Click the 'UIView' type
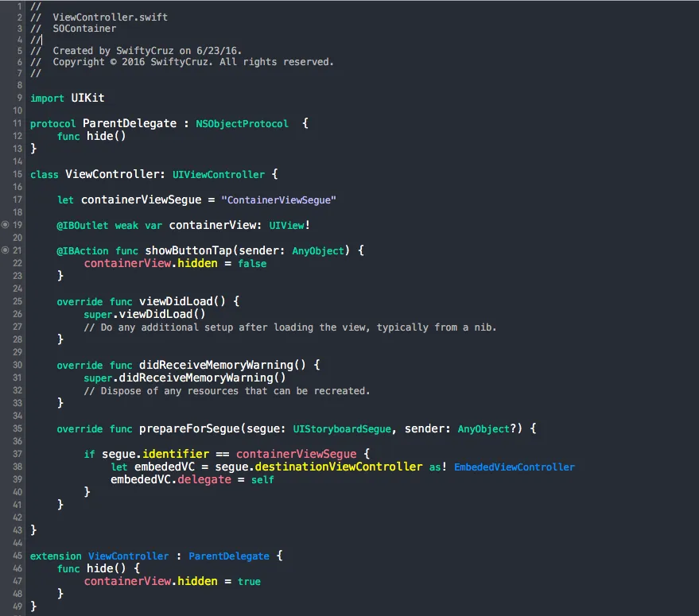This screenshot has width=699, height=616. click(286, 226)
